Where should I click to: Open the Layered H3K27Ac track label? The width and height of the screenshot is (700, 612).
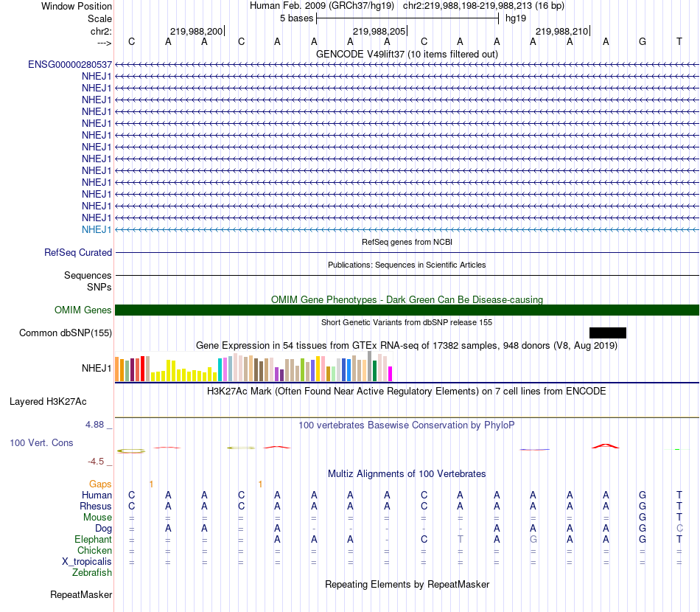pos(48,402)
